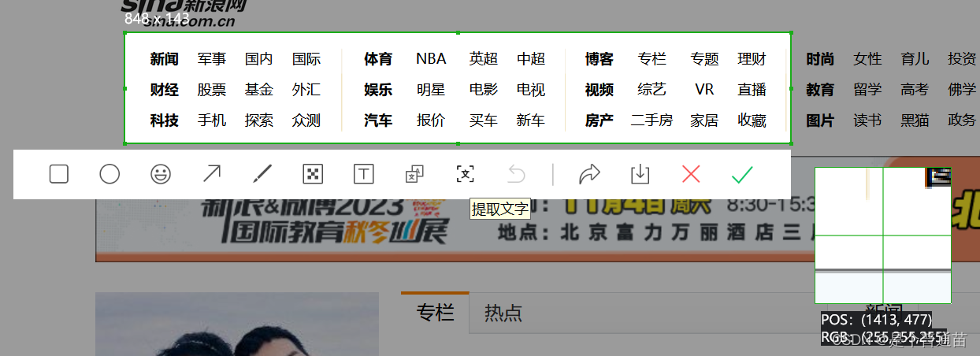
Task: Switch to the 专栏 tab below banner
Action: [x=436, y=313]
